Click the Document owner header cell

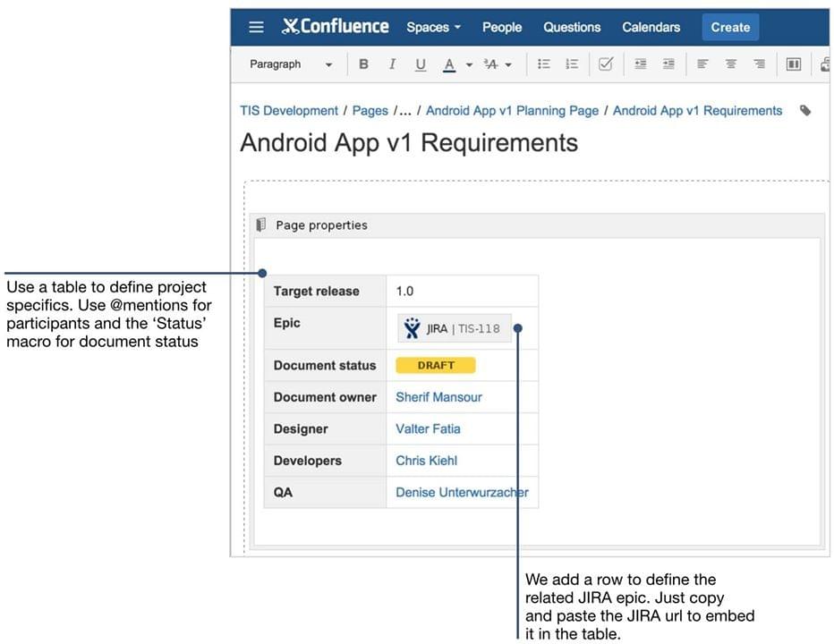coord(326,397)
